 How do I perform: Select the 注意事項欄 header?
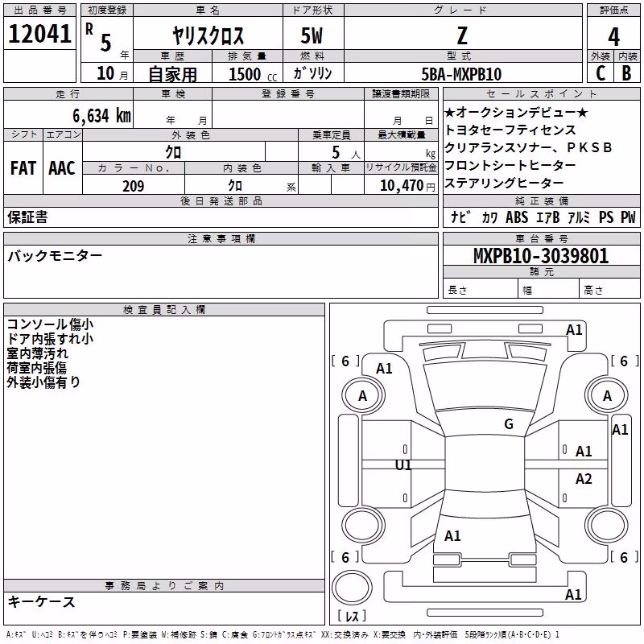point(221,238)
